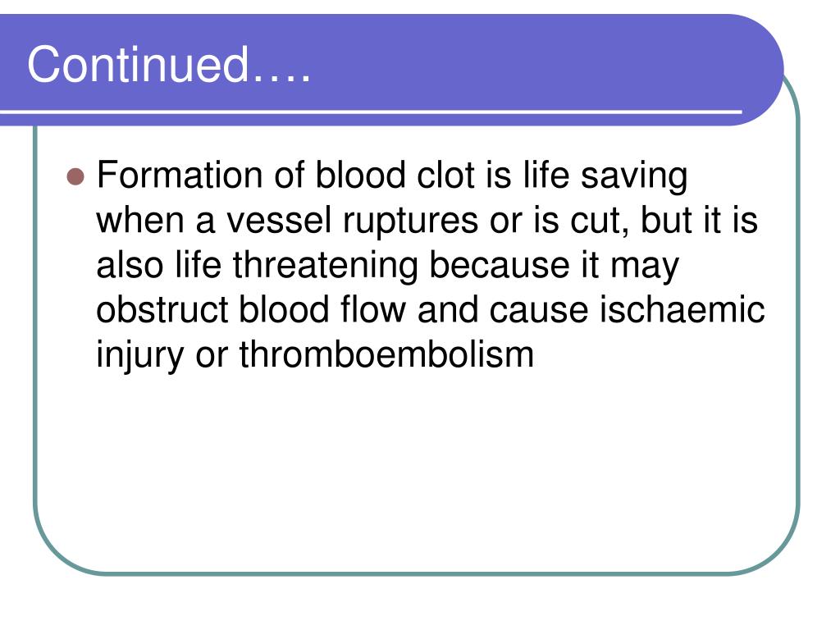Viewport: 840px width, 630px height.
Task: Click the empty white area below the text
Action: point(417,472)
